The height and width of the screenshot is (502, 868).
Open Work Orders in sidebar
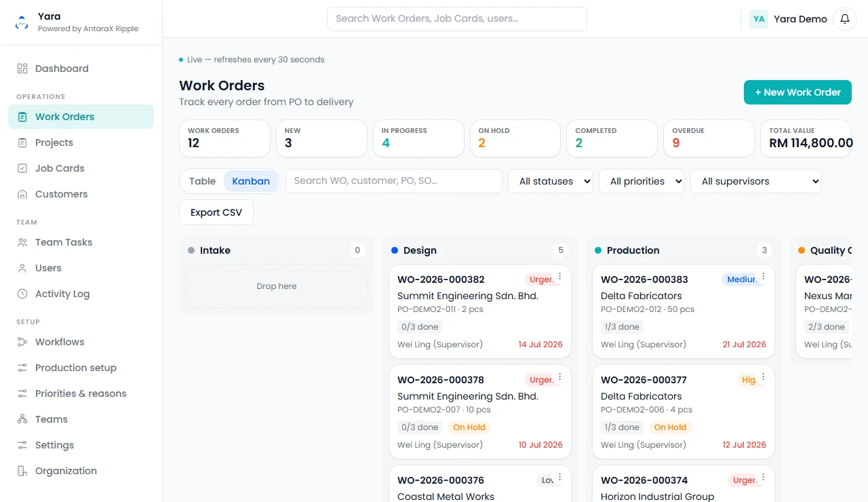tap(81, 117)
